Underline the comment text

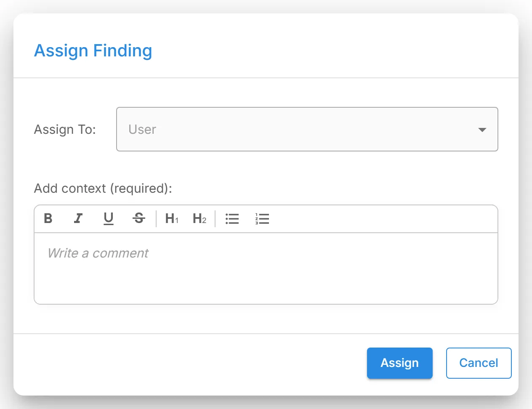click(109, 218)
